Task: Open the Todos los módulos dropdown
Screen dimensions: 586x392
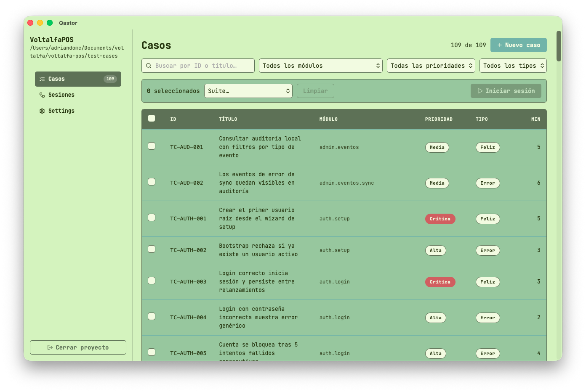Action: pos(321,66)
